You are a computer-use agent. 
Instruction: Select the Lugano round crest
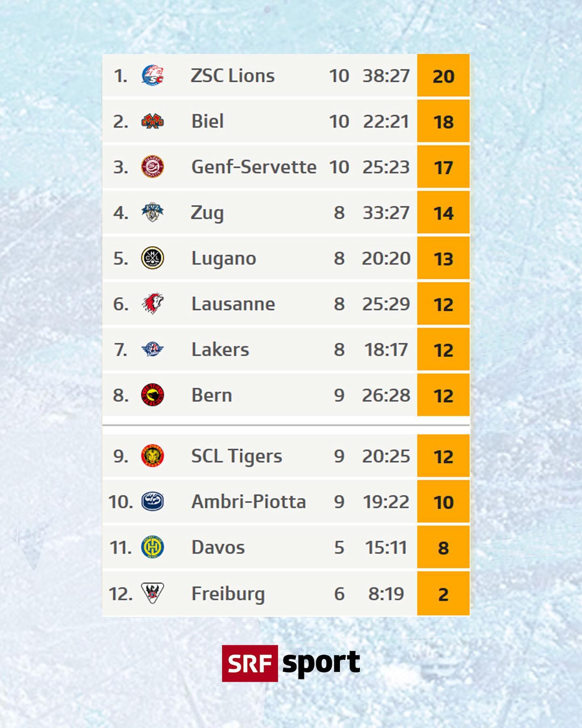[x=152, y=258]
